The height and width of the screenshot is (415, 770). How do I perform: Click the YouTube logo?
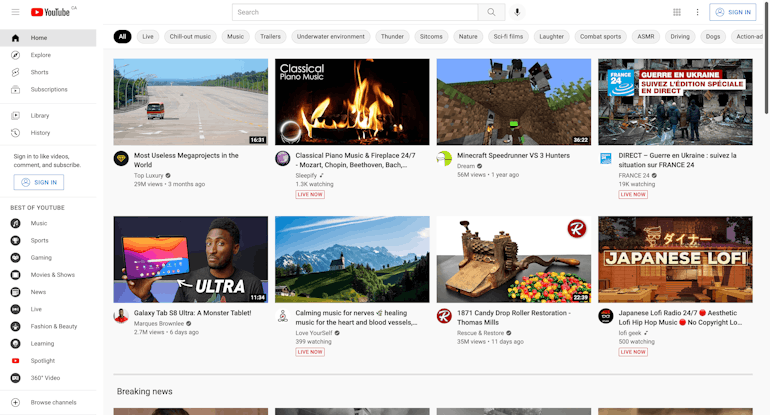(x=50, y=12)
